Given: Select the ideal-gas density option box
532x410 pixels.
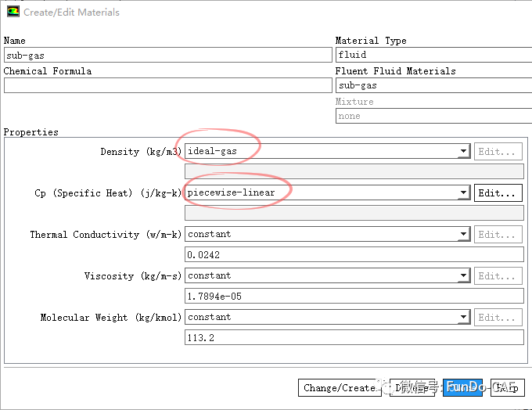Looking at the screenshot, I should coord(321,152).
